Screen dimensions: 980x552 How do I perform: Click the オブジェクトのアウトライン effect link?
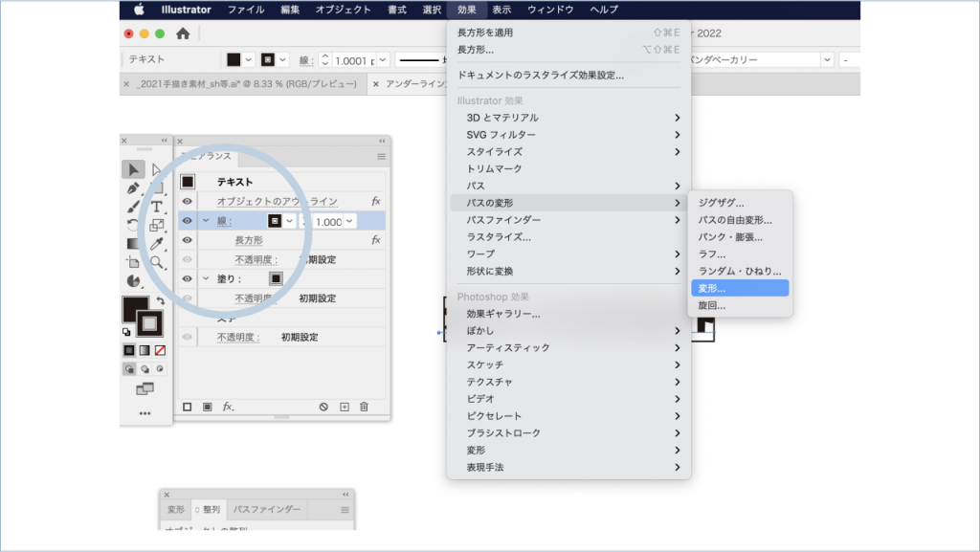coord(278,201)
